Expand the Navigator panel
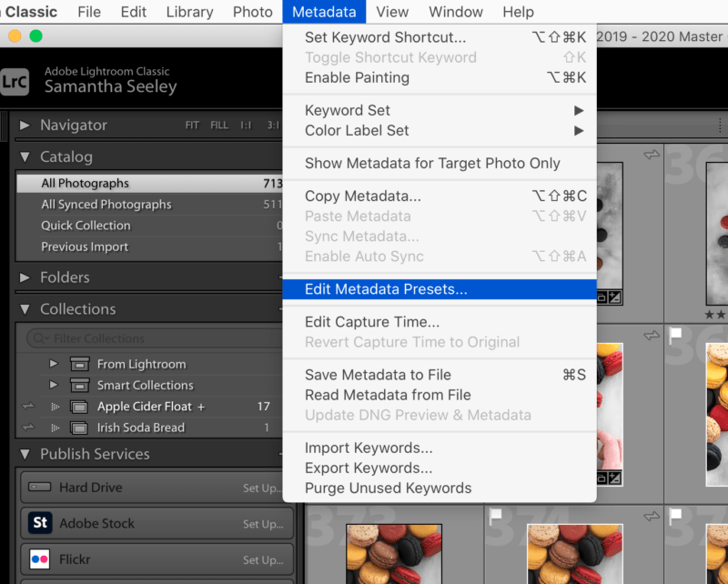This screenshot has width=728, height=584. 25,125
